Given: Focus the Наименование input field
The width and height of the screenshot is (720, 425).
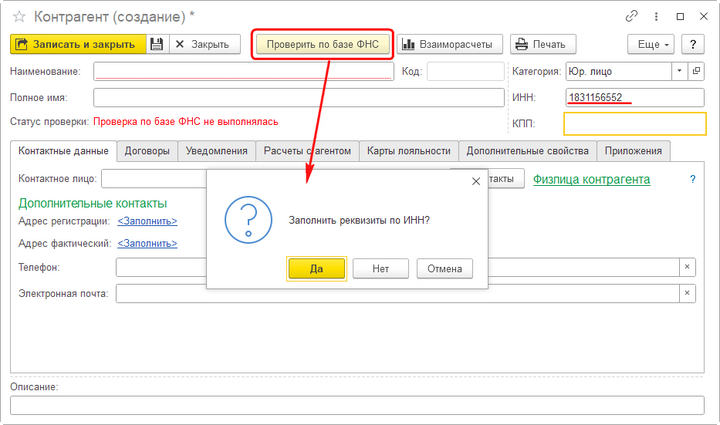Looking at the screenshot, I should pyautogui.click(x=243, y=71).
